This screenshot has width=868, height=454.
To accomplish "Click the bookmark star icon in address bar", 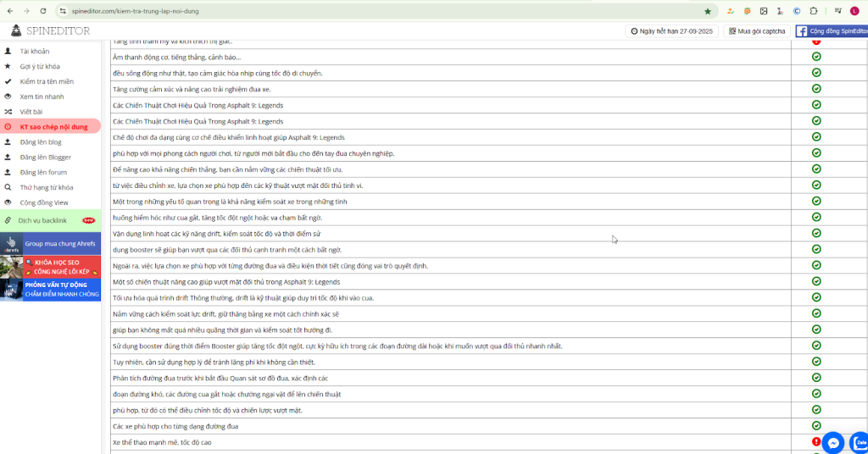I will pos(708,11).
